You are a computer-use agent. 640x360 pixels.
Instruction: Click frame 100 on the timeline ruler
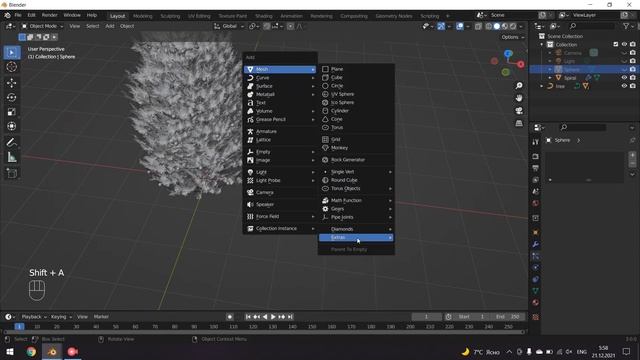click(x=213, y=327)
